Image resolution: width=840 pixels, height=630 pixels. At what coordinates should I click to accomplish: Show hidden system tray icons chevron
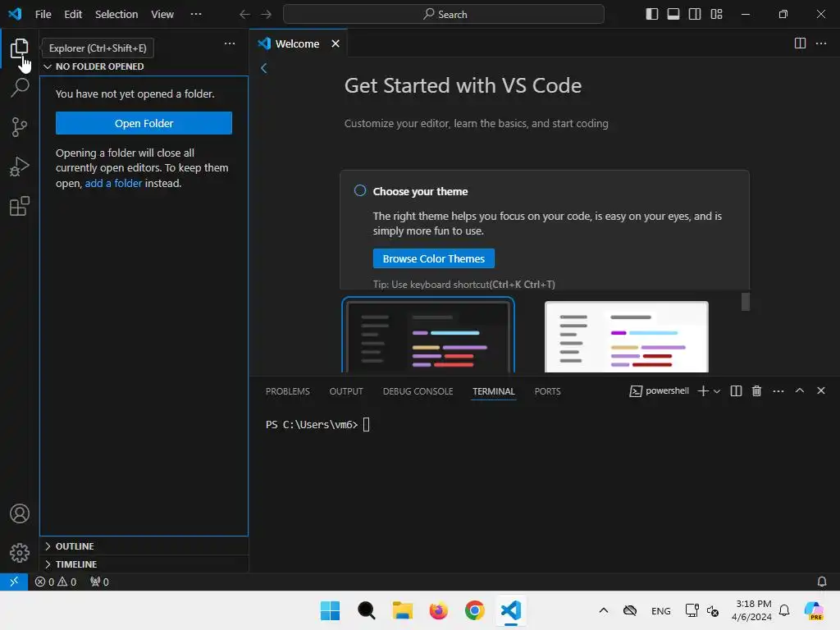pos(603,610)
